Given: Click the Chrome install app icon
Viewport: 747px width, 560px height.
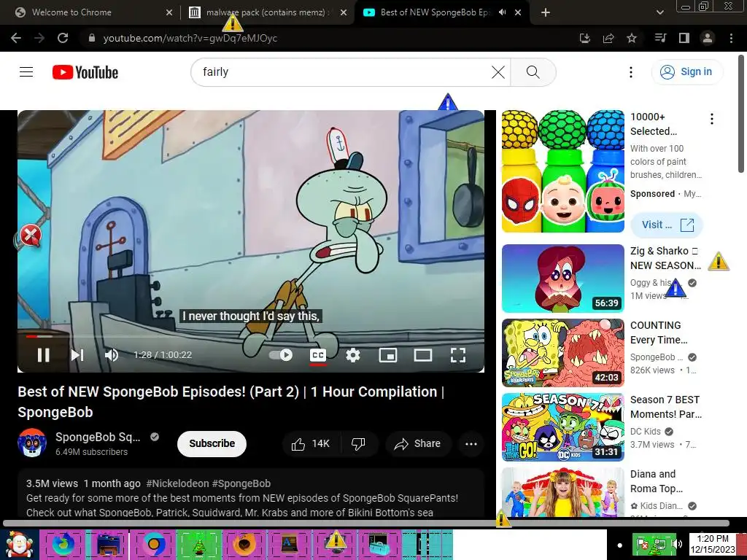Looking at the screenshot, I should point(585,38).
